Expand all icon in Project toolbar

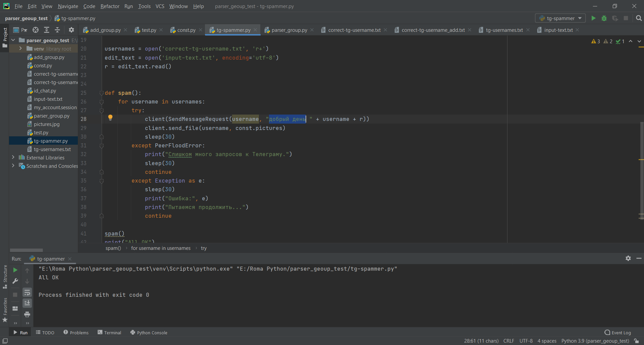tap(47, 30)
